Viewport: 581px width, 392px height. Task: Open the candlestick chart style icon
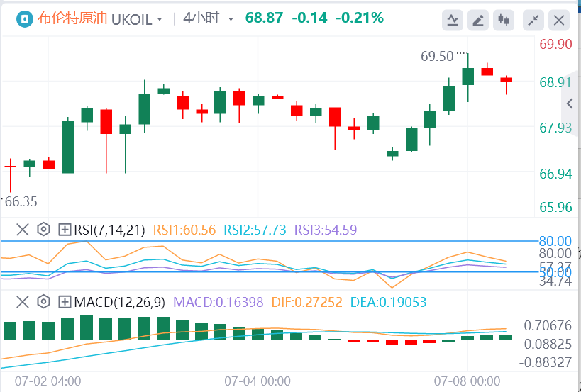pos(504,20)
